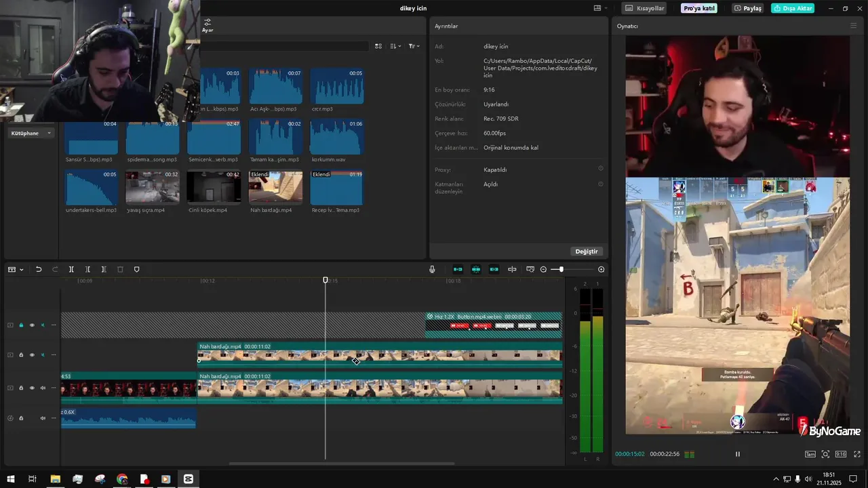Mute the bottom audio track
The image size is (868, 488).
click(x=43, y=418)
